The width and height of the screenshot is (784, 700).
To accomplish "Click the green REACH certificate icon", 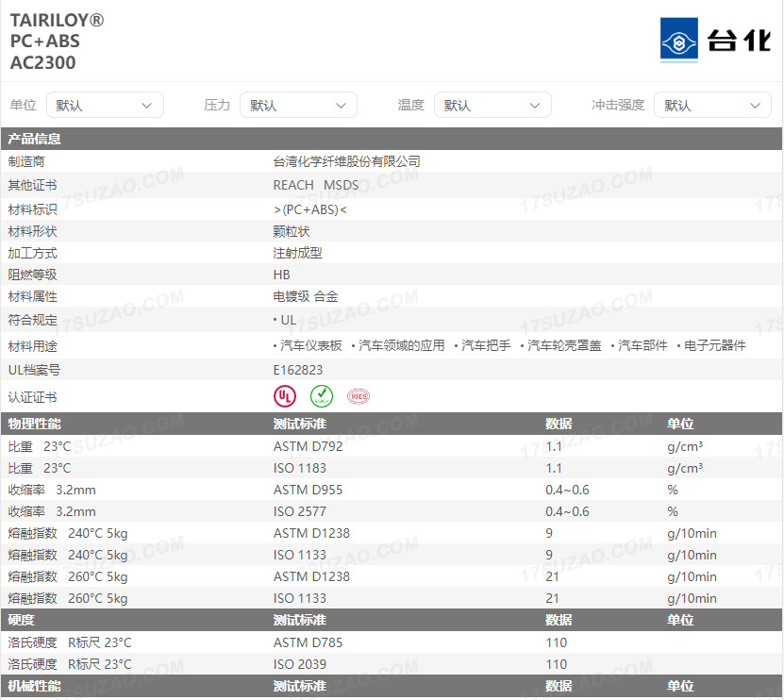I will pos(322,396).
